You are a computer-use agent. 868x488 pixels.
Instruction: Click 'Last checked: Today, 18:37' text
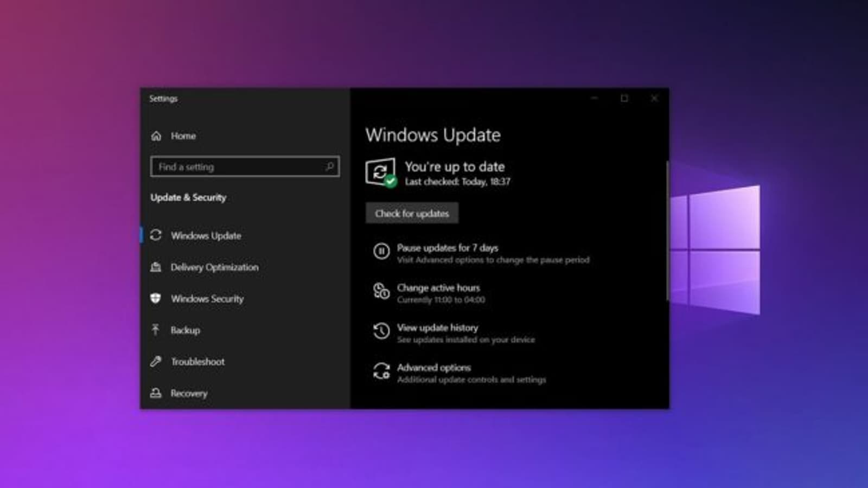coord(457,182)
